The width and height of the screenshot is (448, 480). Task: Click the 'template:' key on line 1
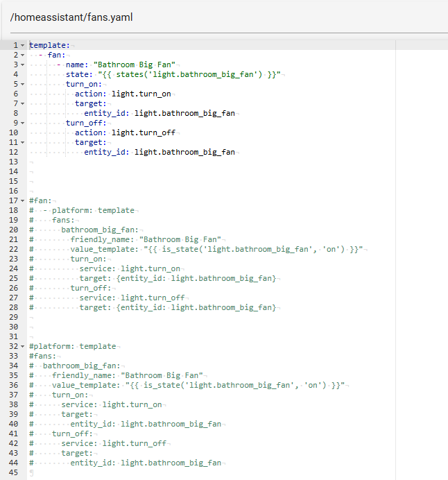pos(49,45)
